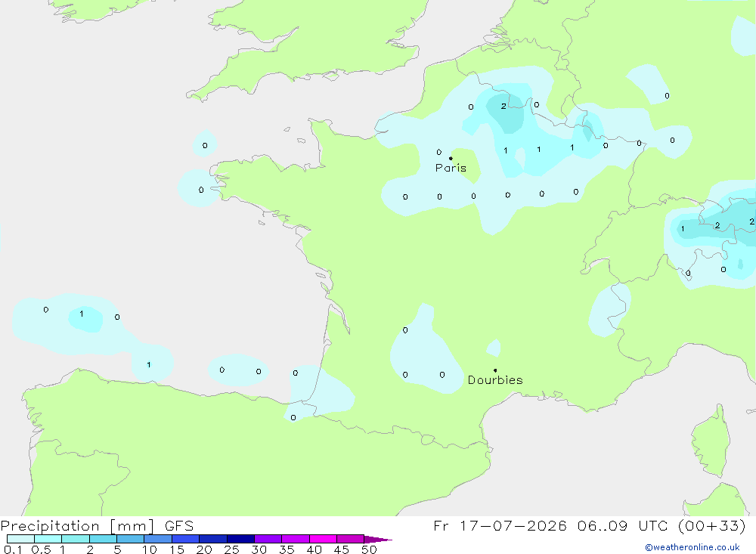This screenshot has height=554, width=756.
Task: Select the 30–35 mm legend swatch
Action: tap(268, 539)
